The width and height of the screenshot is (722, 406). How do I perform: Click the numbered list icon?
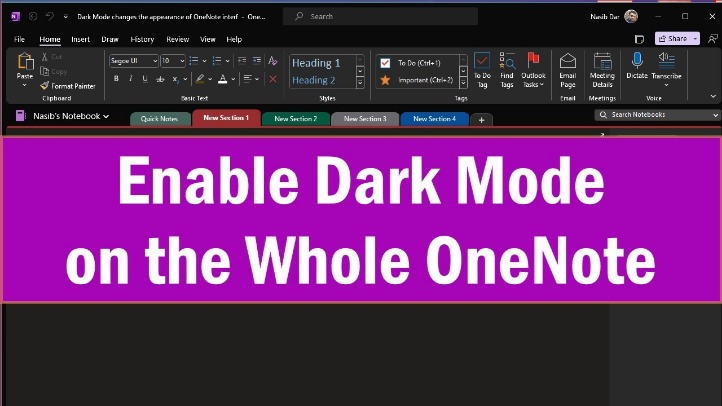[x=217, y=60]
